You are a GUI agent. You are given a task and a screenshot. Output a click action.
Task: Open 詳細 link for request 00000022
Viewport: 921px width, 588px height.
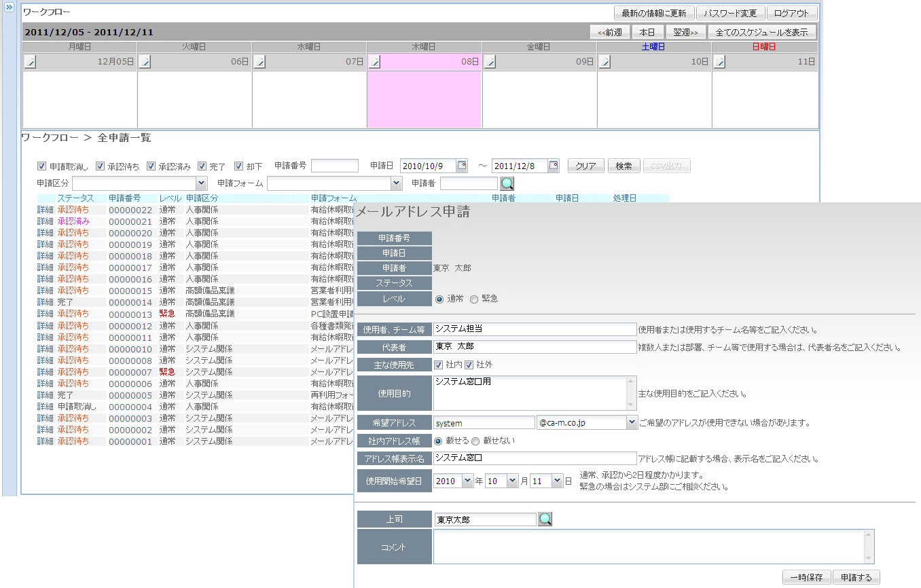point(45,210)
